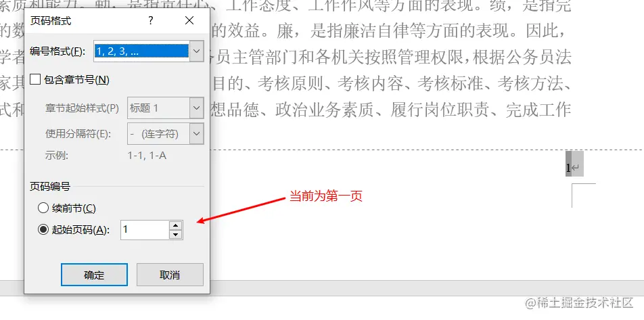
Task: Cancel with the 取消 button
Action: coord(170,275)
